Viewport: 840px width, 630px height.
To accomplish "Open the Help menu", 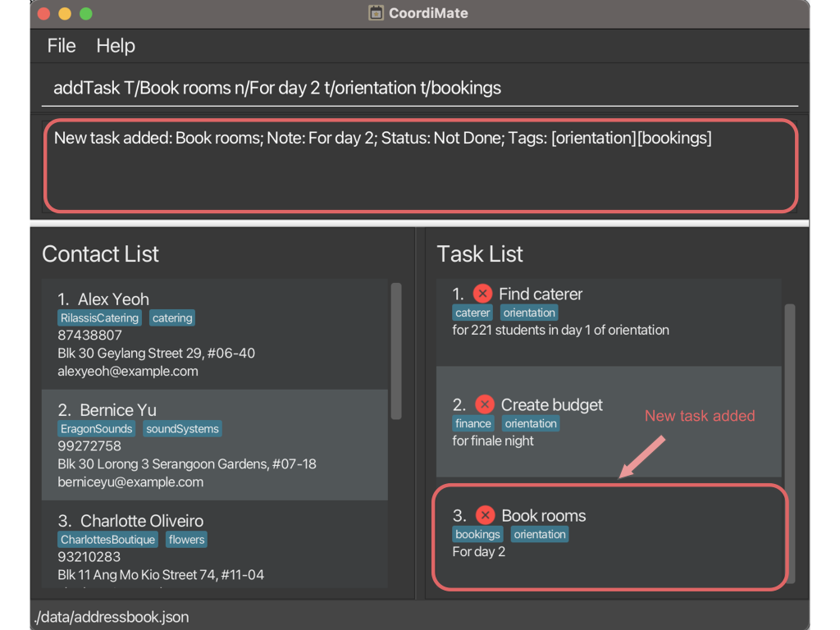I will [116, 46].
